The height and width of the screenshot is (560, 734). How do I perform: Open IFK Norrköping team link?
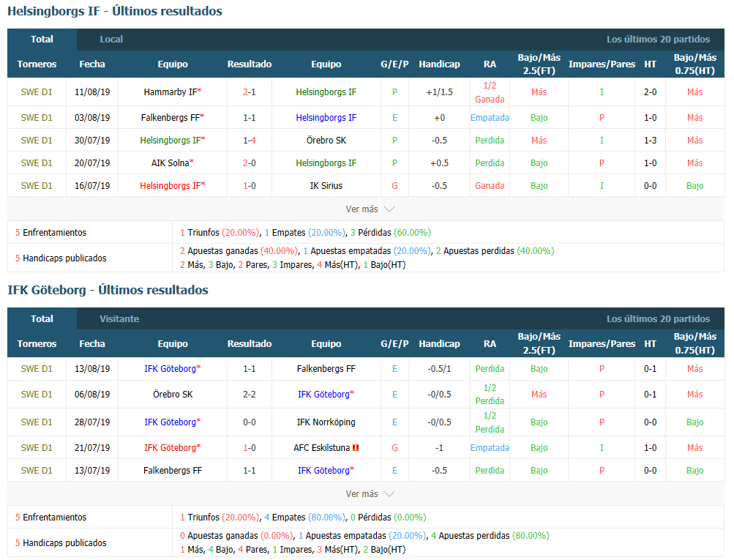(326, 422)
